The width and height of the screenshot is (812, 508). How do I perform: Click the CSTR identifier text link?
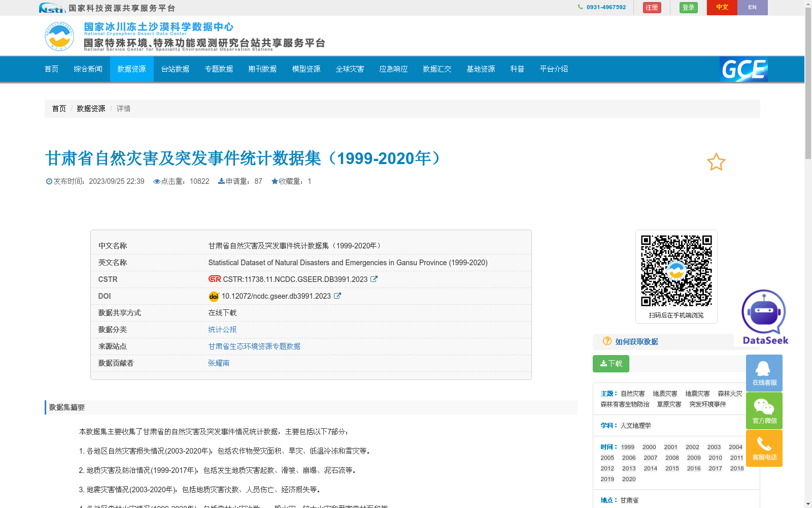[295, 279]
